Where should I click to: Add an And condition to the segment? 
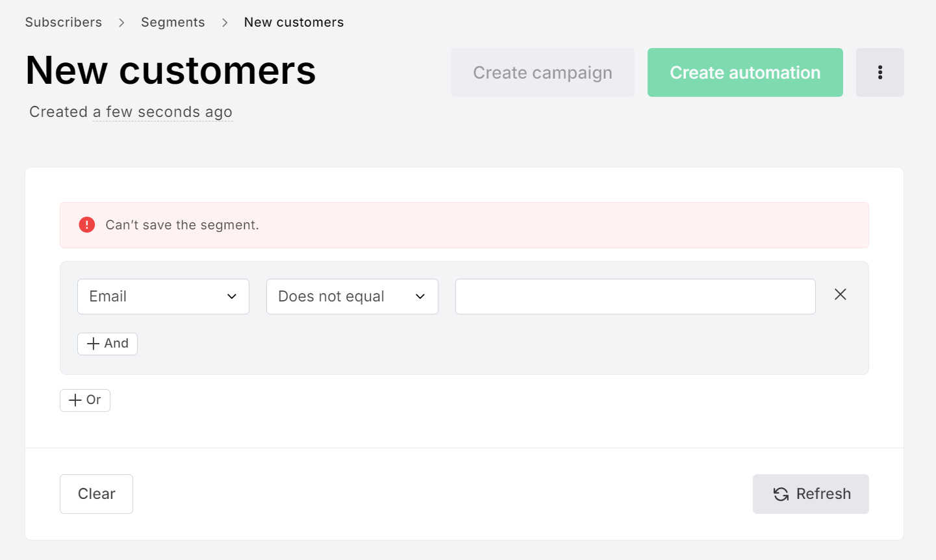pos(107,344)
